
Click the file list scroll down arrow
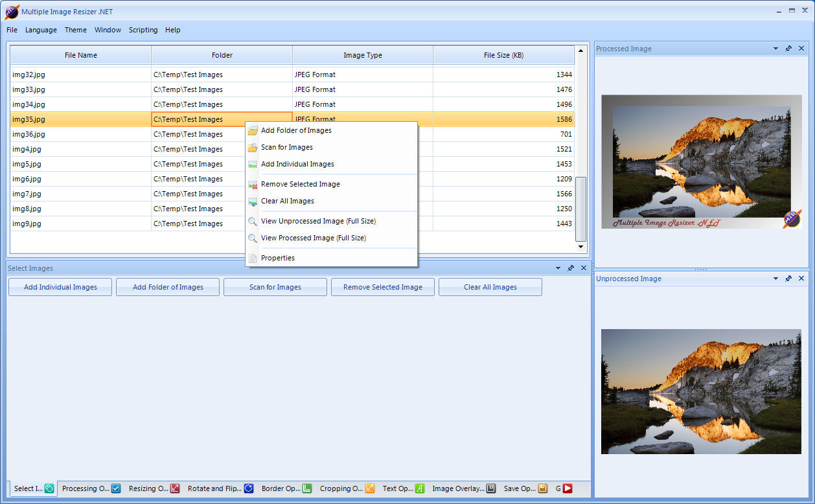point(580,247)
